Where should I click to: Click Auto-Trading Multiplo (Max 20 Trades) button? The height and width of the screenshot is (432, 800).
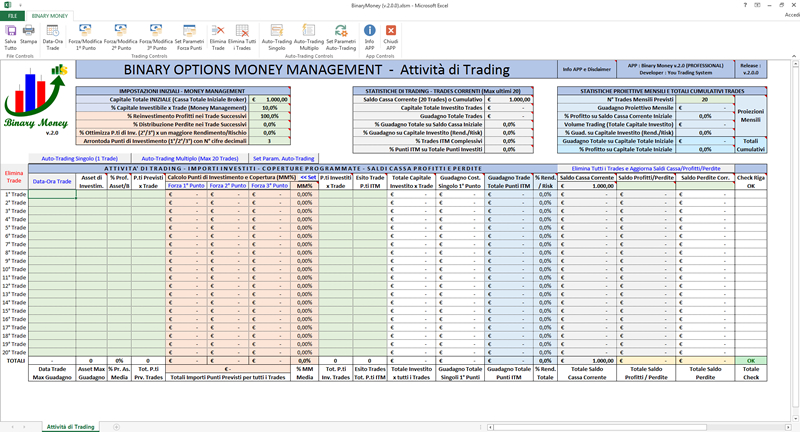(x=190, y=159)
